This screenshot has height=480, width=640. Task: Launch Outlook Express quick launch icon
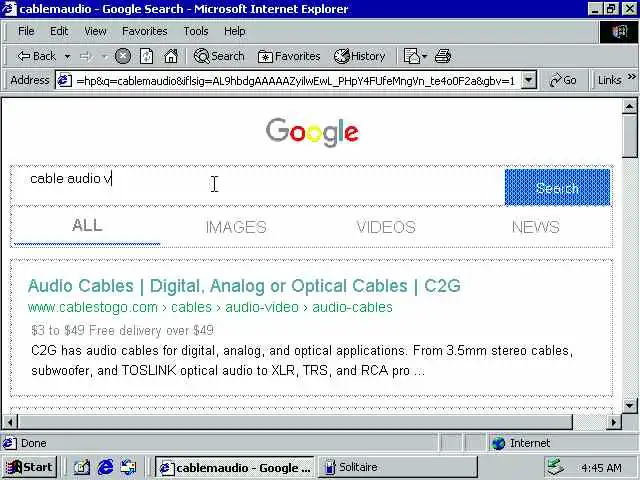pyautogui.click(x=128, y=467)
